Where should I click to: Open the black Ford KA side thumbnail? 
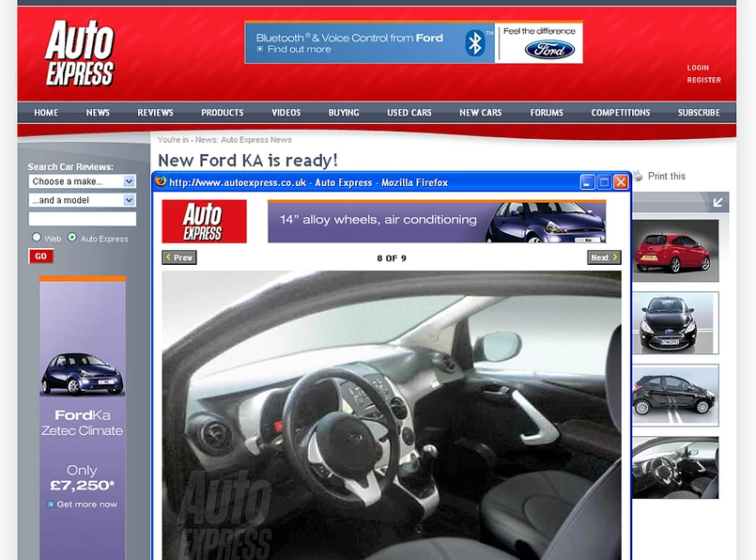coord(675,395)
